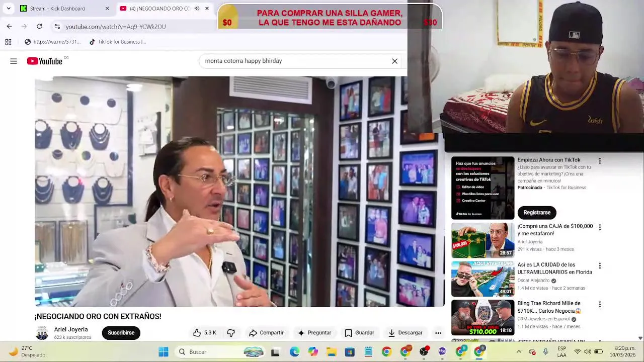The height and width of the screenshot is (362, 644).
Task: Like the video with 5.3 K likes
Action: point(205,333)
